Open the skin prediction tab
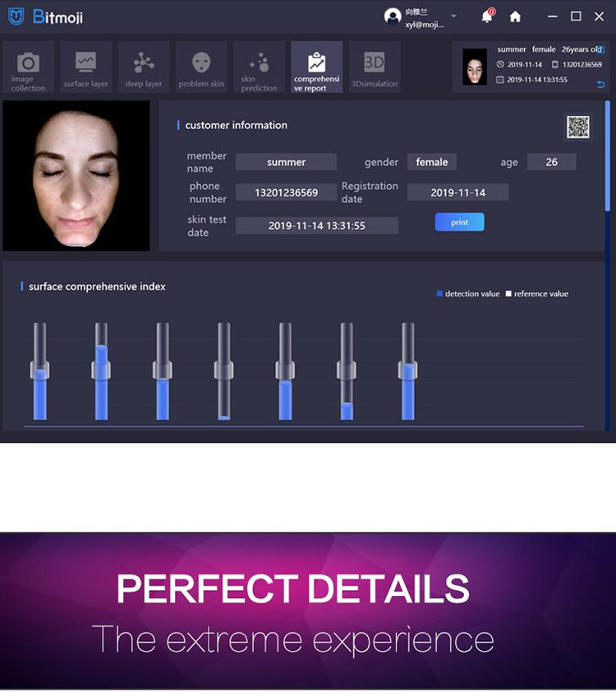 pos(260,67)
